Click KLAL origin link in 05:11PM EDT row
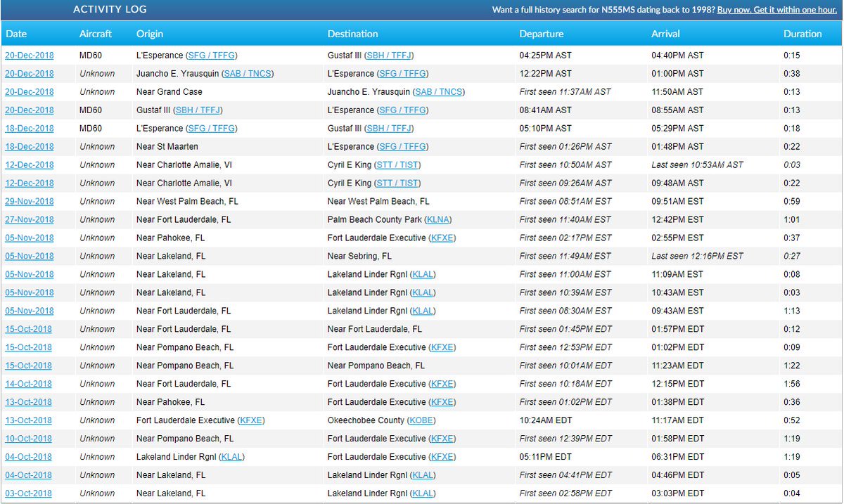 231,458
